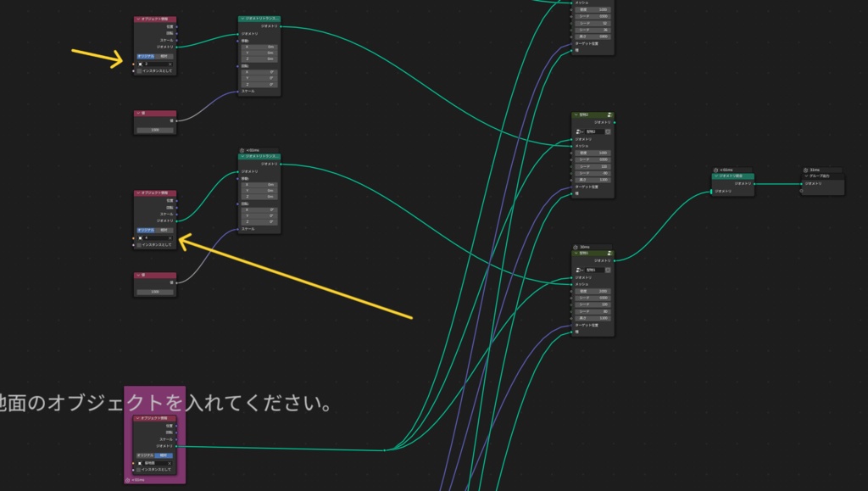This screenshot has height=491, width=868.
Task: Click the node group icon inside 配列1 selector field
Action: point(578,270)
